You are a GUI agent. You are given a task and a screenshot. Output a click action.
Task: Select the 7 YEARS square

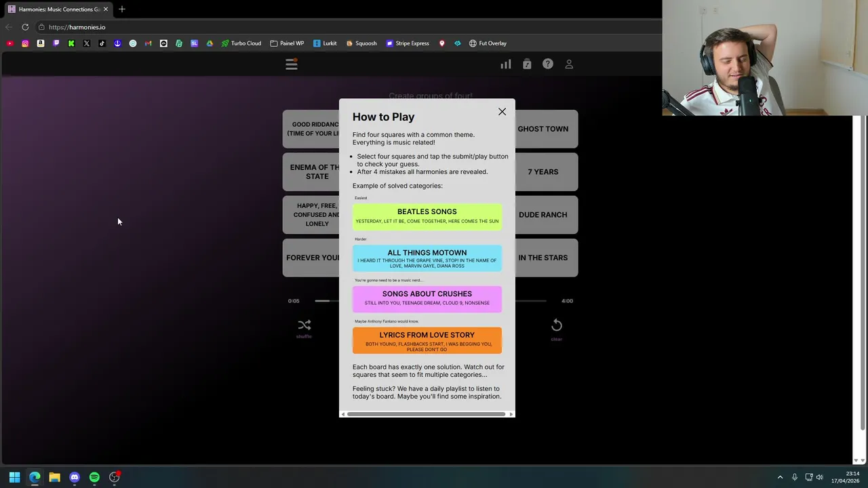547,172
